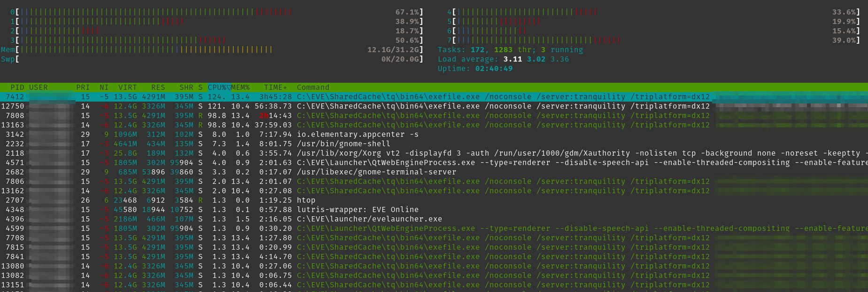The width and height of the screenshot is (868, 292).
Task: Sort by the TIME+ column header
Action: point(276,87)
